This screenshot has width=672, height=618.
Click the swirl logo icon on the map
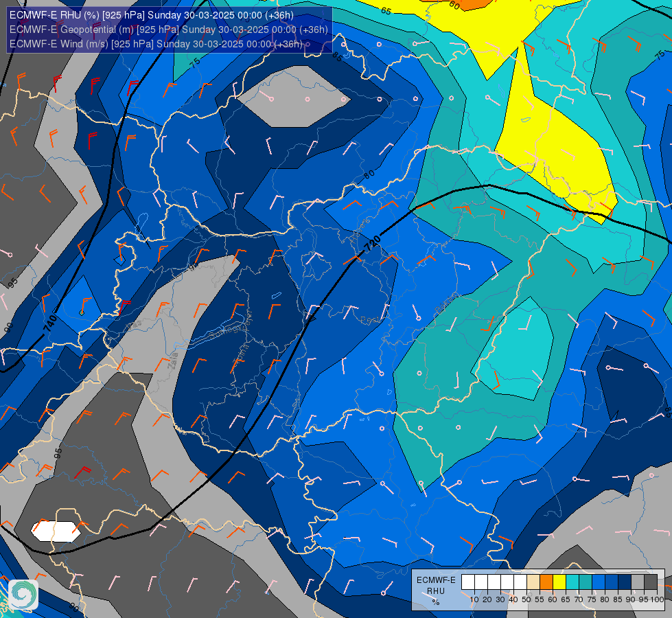pyautogui.click(x=23, y=595)
